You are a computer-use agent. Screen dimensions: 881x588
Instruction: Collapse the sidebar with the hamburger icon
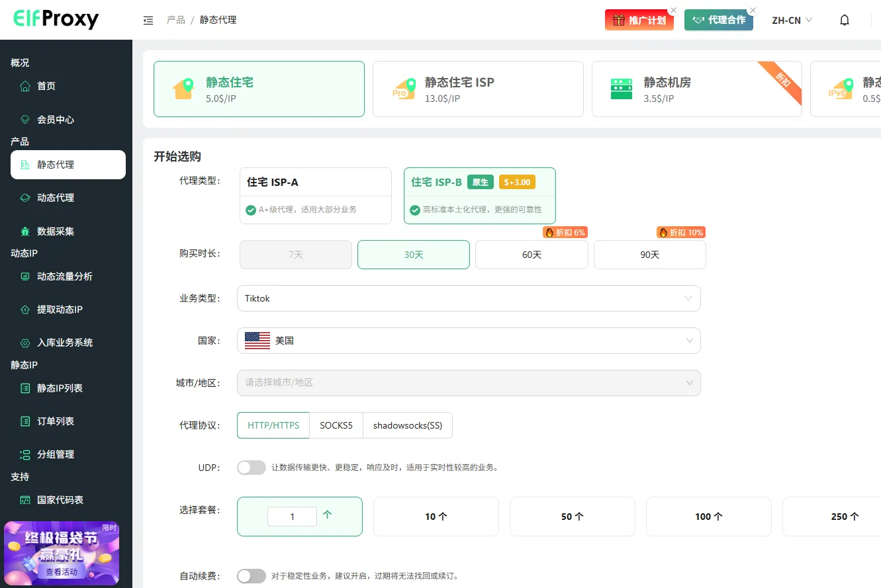click(148, 20)
